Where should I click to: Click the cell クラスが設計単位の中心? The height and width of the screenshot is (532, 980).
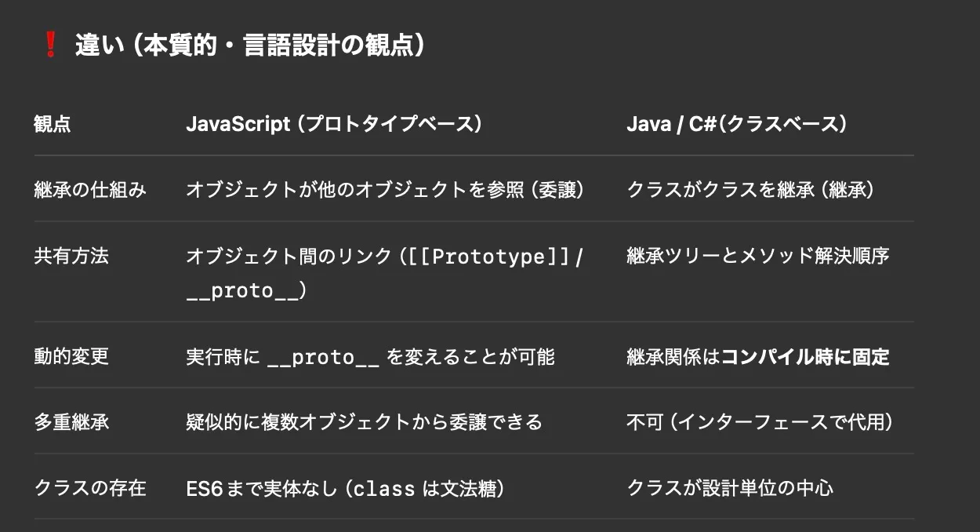(729, 488)
